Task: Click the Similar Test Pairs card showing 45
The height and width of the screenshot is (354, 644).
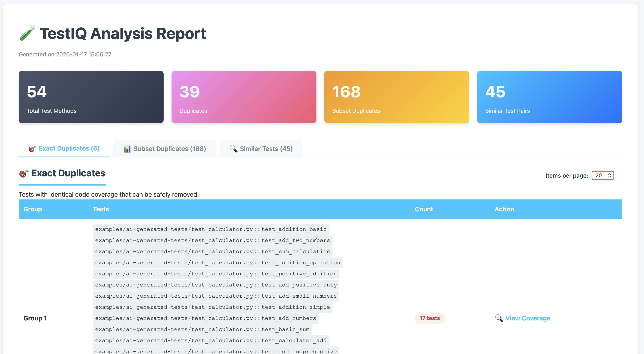Action: coord(549,97)
